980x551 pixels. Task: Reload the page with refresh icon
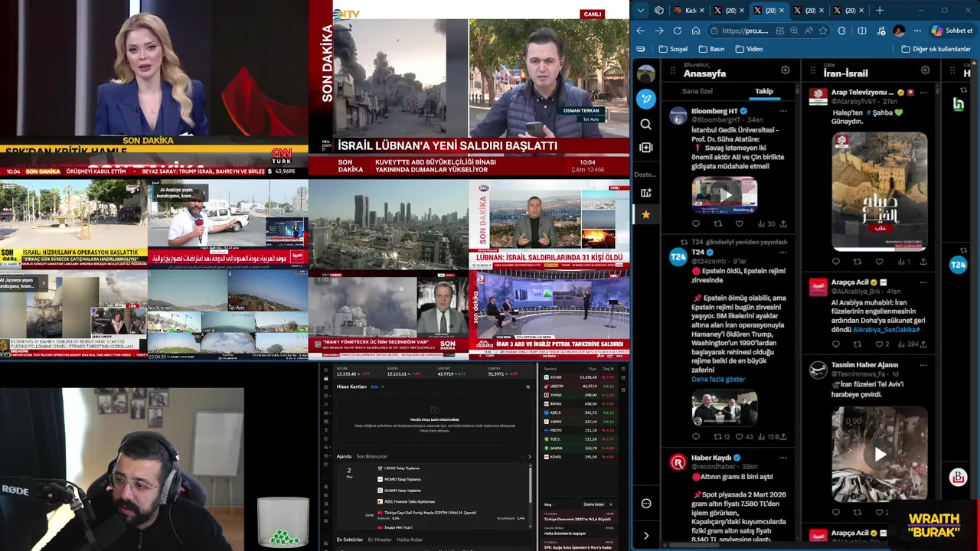(x=678, y=31)
